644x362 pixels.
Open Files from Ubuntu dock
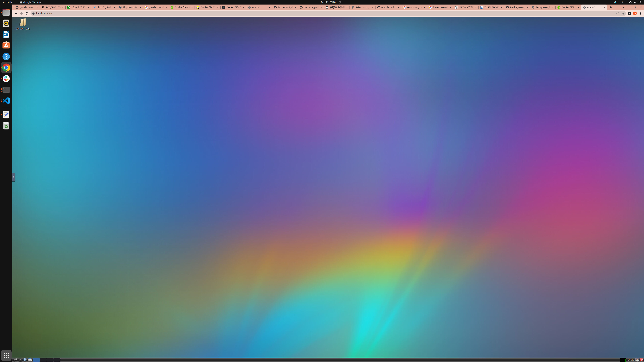coord(6,12)
